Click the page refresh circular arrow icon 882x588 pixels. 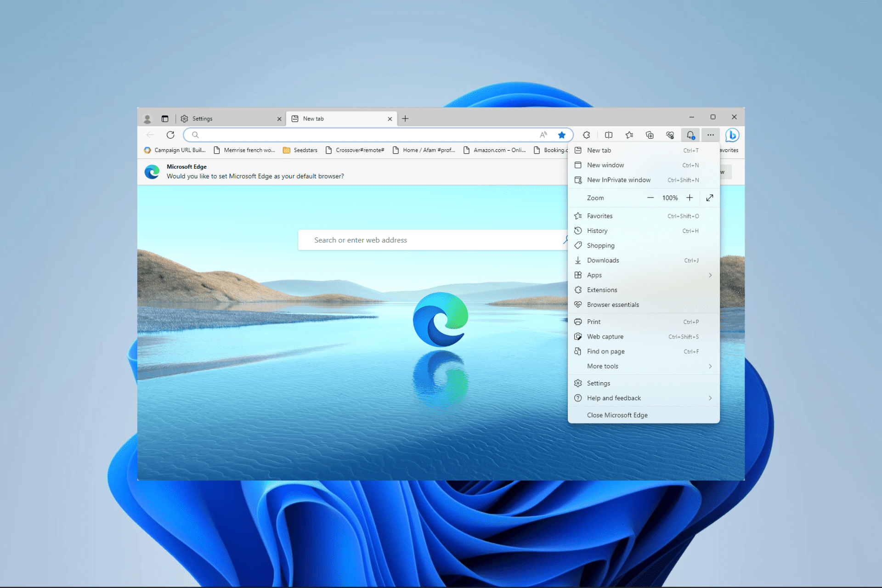pyautogui.click(x=170, y=135)
